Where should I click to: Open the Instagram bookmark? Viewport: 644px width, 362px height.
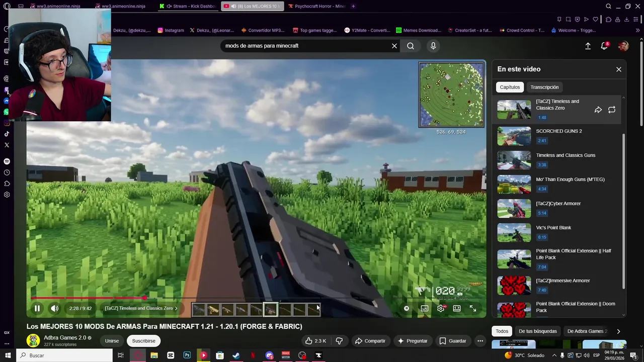click(x=171, y=30)
